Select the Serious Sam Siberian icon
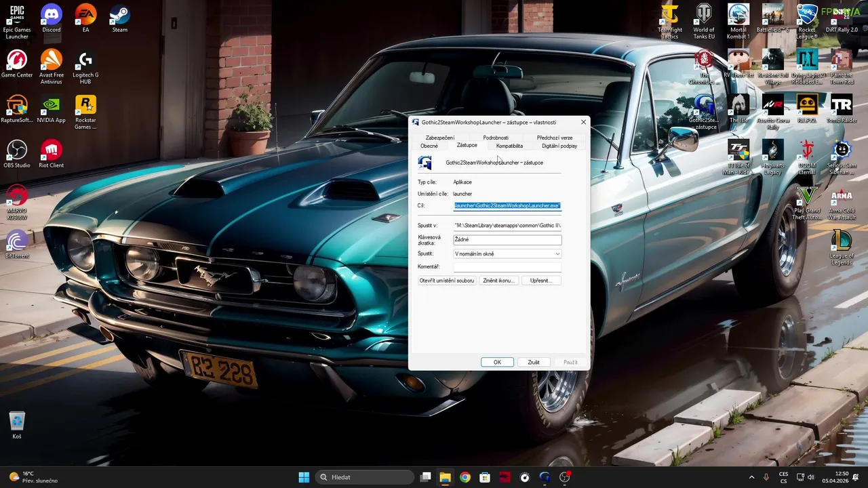Screen dimensions: 868x488 tap(842, 157)
